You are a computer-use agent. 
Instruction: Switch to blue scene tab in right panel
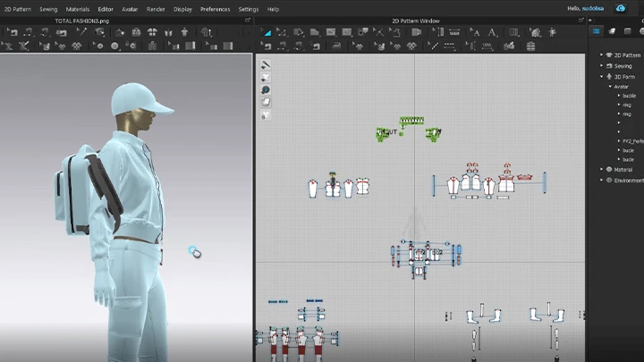[597, 31]
